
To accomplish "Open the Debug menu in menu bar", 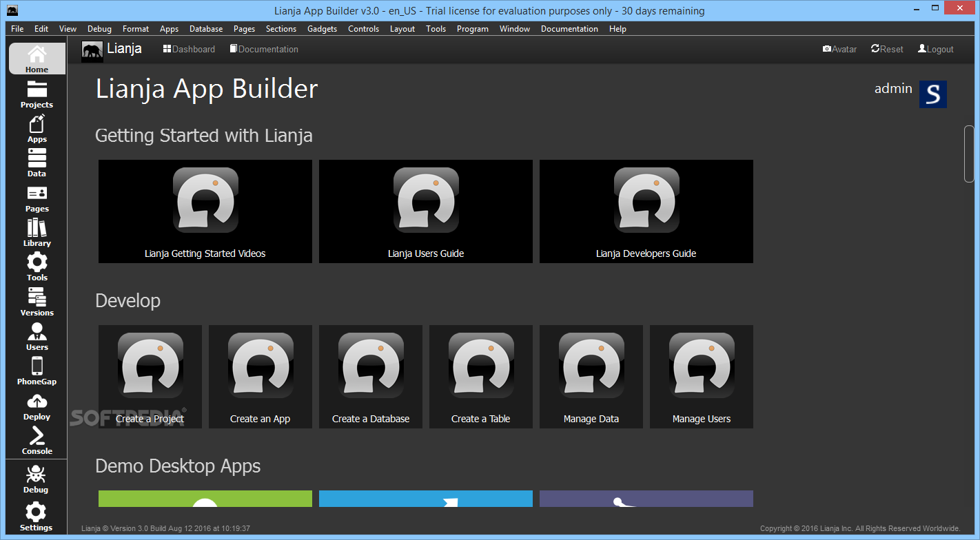I will pos(99,29).
